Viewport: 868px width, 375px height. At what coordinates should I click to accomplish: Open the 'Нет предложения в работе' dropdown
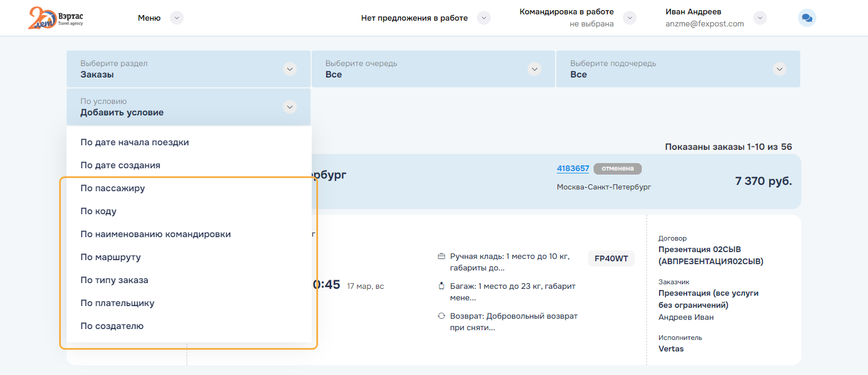[x=484, y=18]
